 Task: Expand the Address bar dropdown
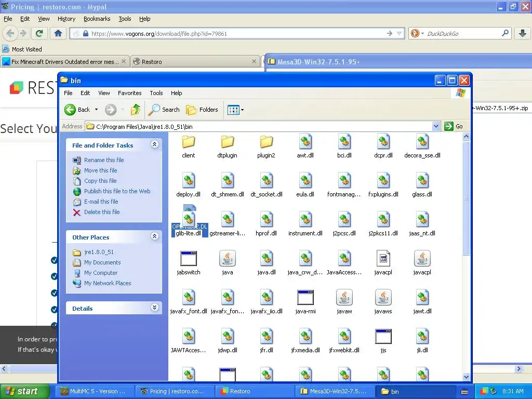436,127
